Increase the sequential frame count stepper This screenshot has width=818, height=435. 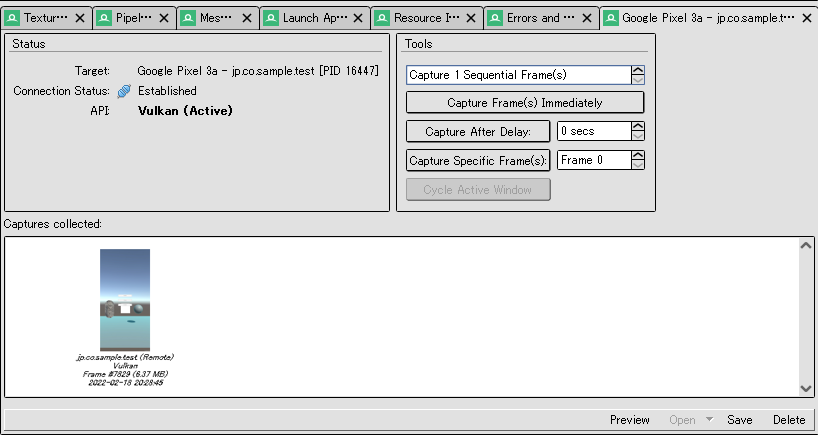pyautogui.click(x=638, y=70)
